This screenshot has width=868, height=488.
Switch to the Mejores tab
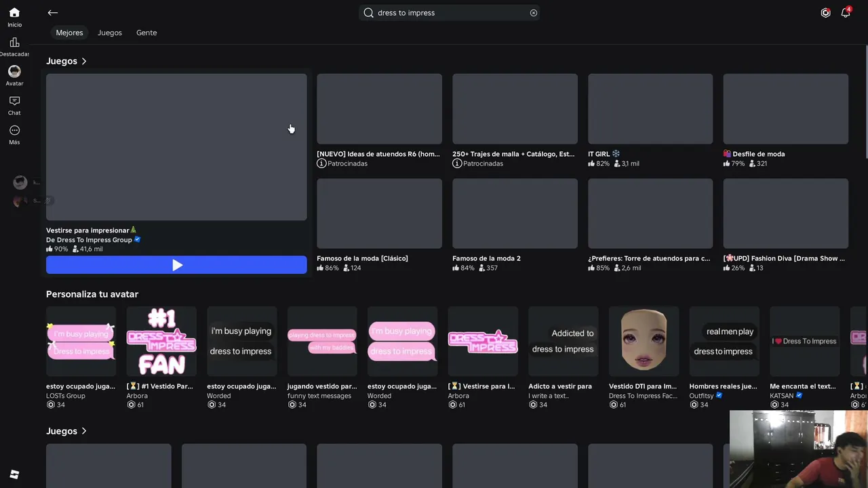click(x=69, y=33)
